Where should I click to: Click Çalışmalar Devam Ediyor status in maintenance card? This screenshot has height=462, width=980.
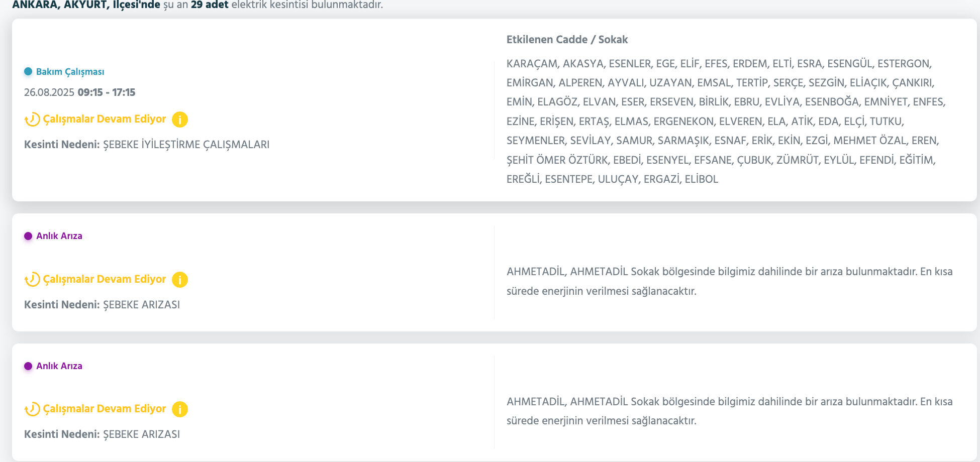(x=105, y=119)
